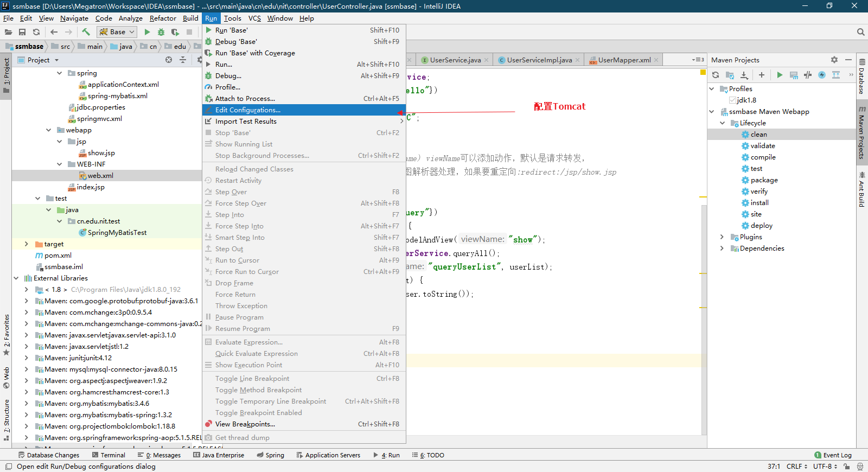Screen dimensions: 868x472
Task: Open the Favorites side panel
Action: click(x=7, y=335)
